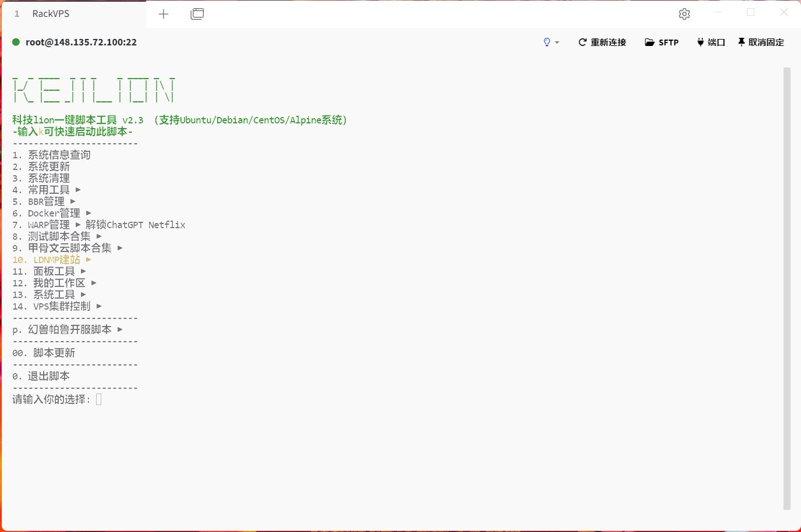Click 取消固定 unpin button

coord(761,42)
